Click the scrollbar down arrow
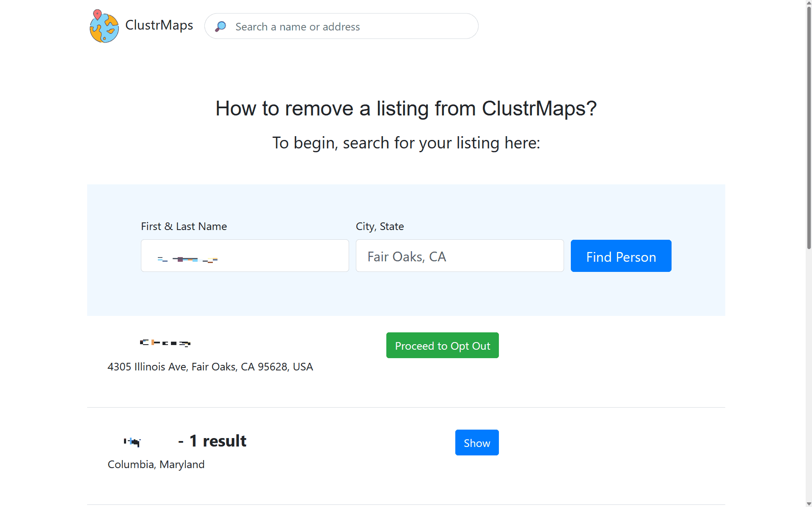The width and height of the screenshot is (812, 507). pos(809,504)
